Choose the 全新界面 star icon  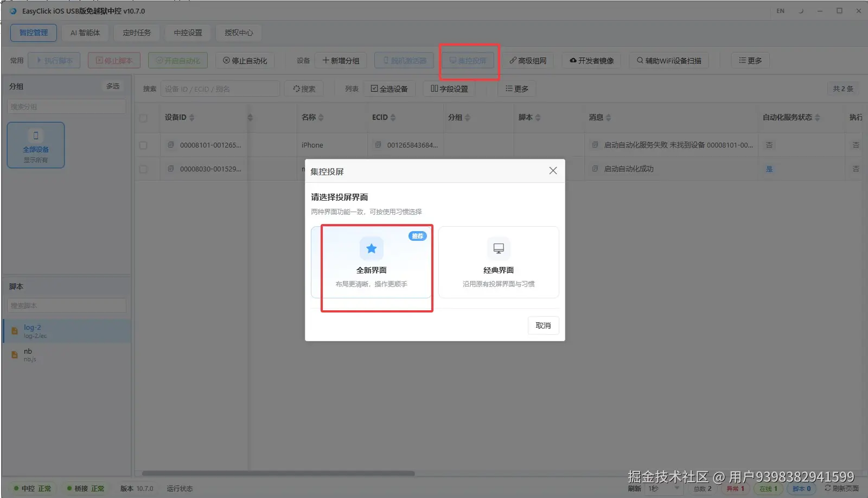(372, 248)
